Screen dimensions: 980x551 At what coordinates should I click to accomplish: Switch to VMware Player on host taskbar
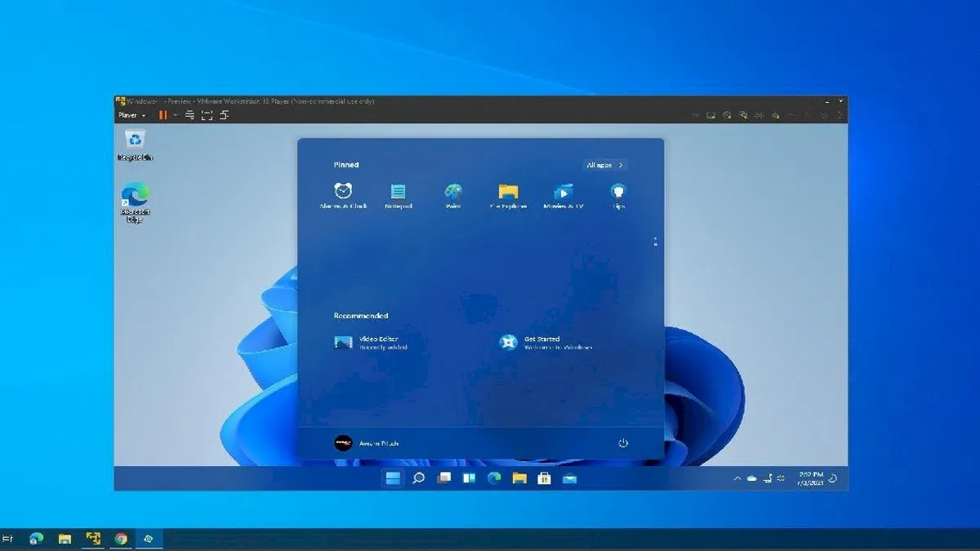(x=93, y=539)
